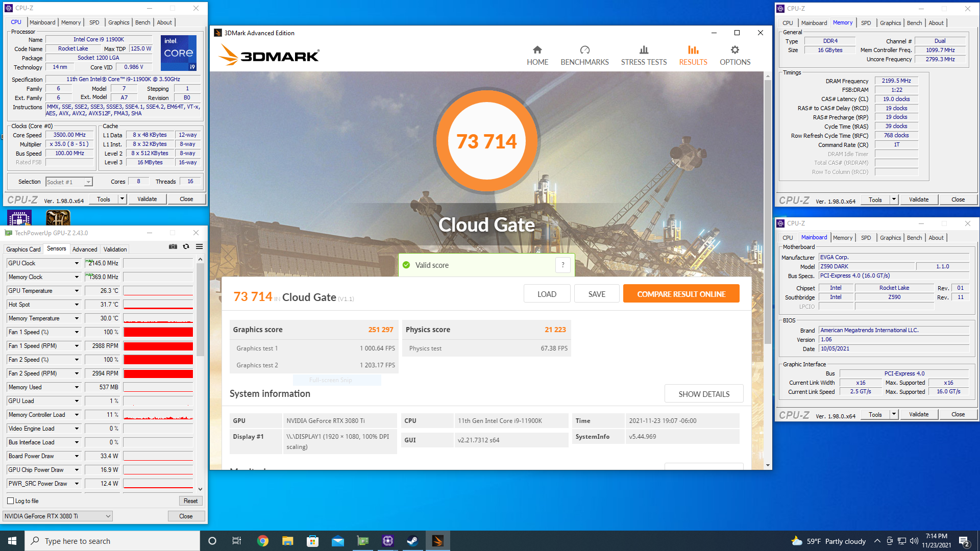Open Validation tab in GPU-Z
This screenshot has height=551, width=980.
point(115,249)
